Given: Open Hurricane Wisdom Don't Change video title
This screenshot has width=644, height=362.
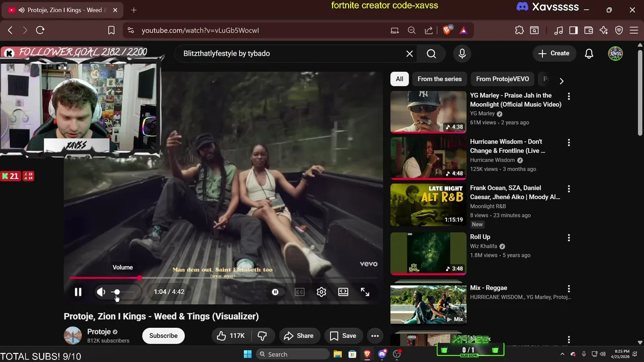Looking at the screenshot, I should [x=507, y=146].
